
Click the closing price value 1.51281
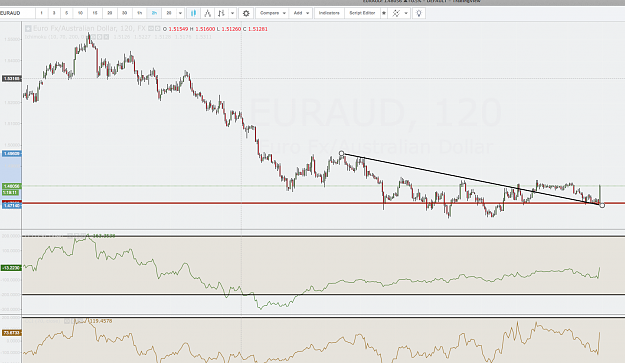pos(258,29)
